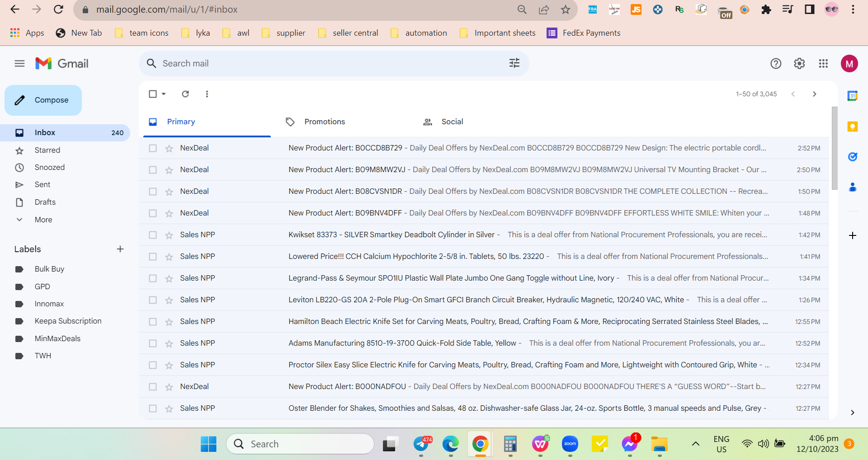Click the Gmail logo
Viewport: 868px width, 460px height.
tap(62, 64)
